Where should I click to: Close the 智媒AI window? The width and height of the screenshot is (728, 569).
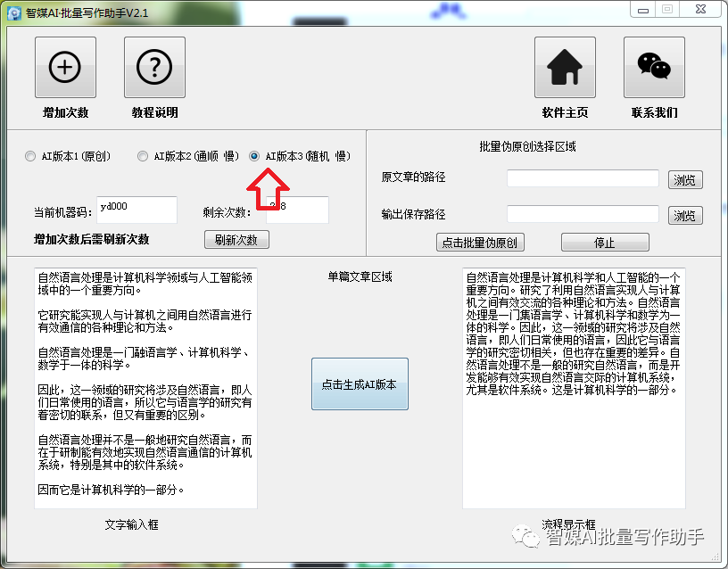(701, 10)
